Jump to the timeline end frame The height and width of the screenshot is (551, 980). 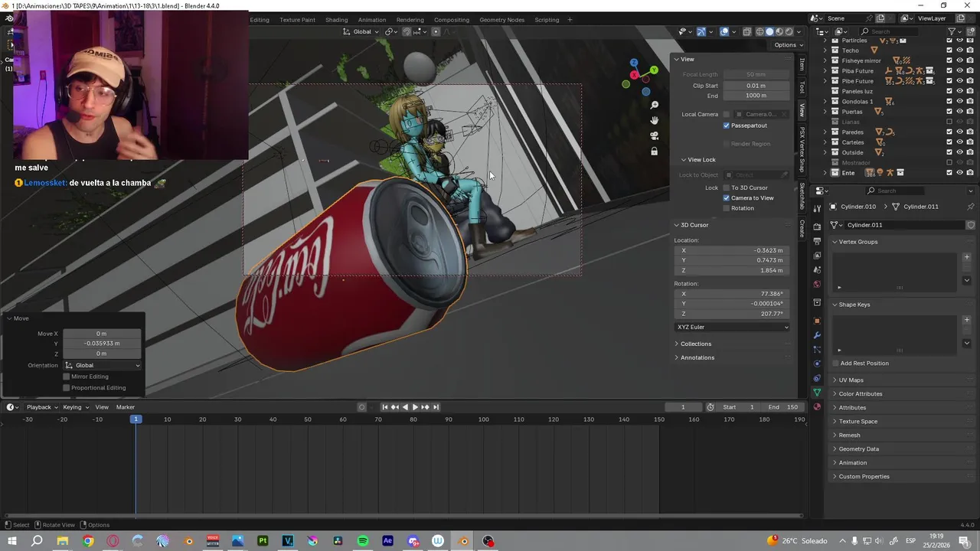tap(436, 407)
